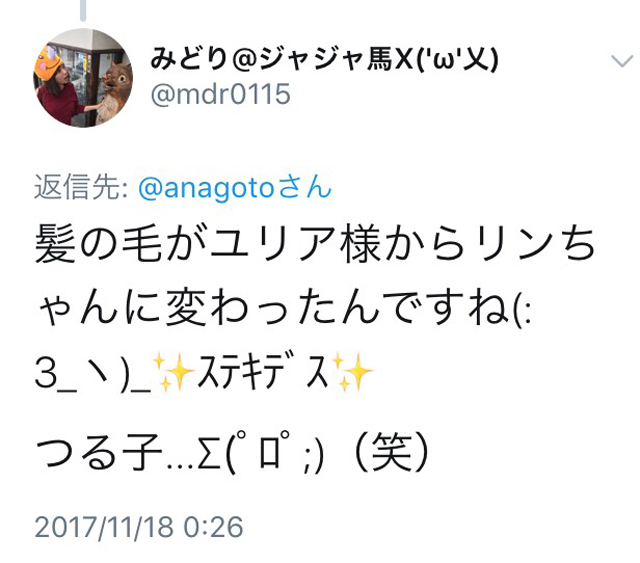Open the みどり@ジャジャ馬 display name profile
The image size is (640, 563).
pyautogui.click(x=325, y=60)
